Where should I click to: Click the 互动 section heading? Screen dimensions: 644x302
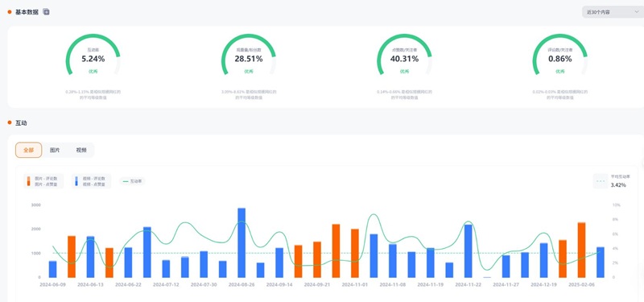point(21,123)
